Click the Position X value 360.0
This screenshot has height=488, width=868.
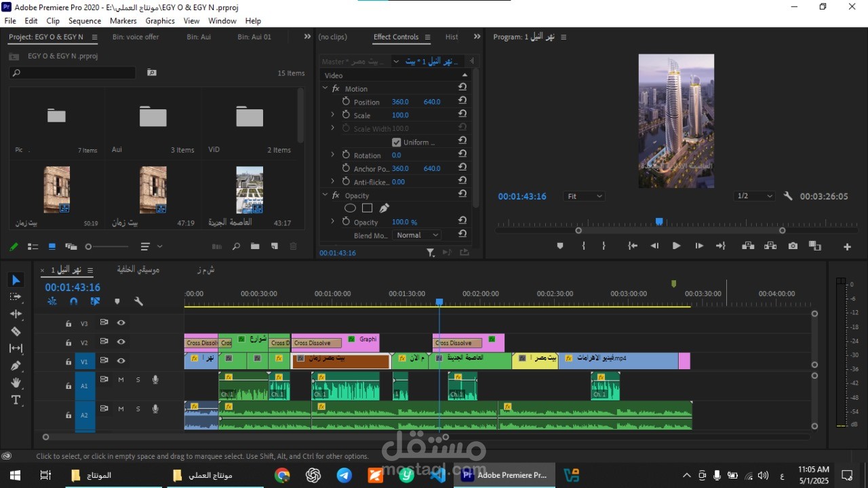tap(400, 102)
